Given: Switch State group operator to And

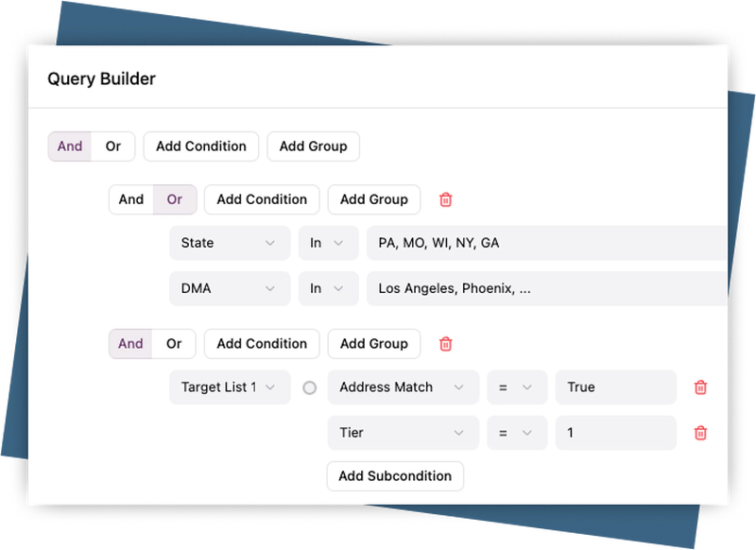Looking at the screenshot, I should coord(131,199).
